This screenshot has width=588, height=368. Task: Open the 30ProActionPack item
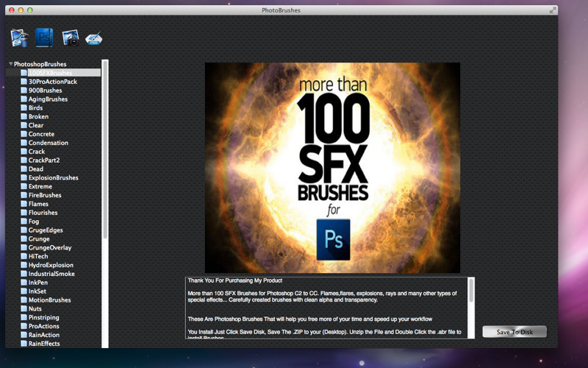pos(53,82)
